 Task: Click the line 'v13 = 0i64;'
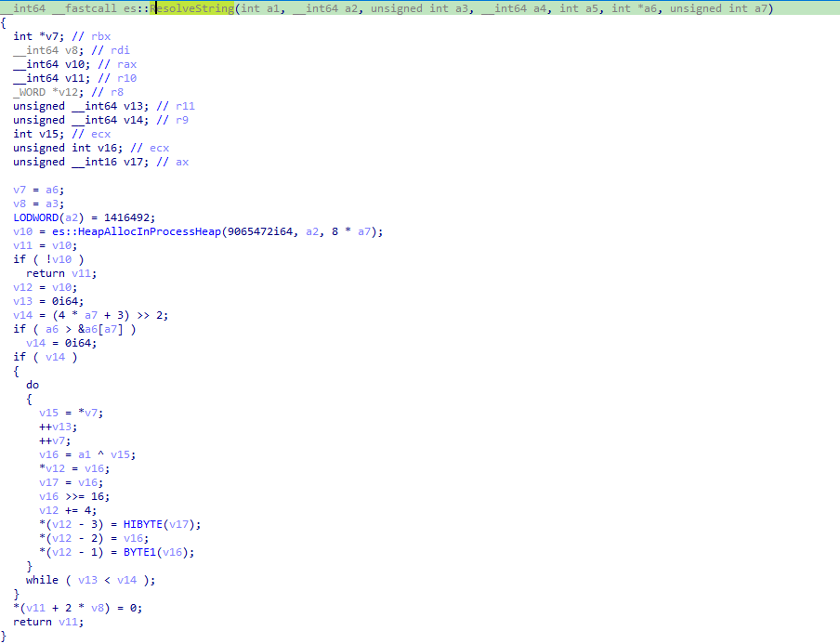[x=48, y=301]
